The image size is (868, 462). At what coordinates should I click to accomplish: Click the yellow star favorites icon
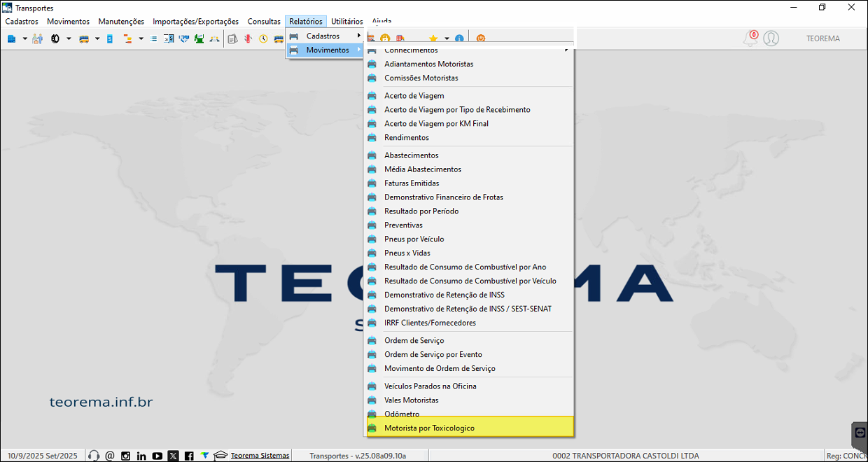[x=433, y=38]
